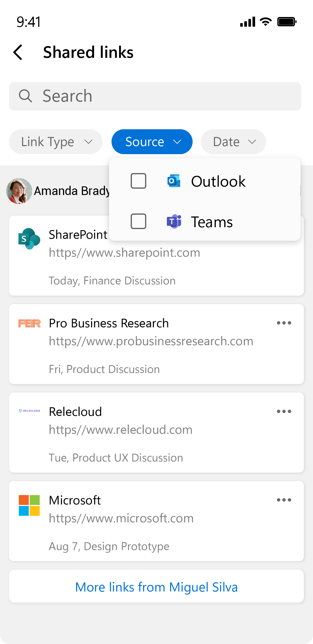Click inside the Search field
The height and width of the screenshot is (644, 313).
(x=155, y=96)
